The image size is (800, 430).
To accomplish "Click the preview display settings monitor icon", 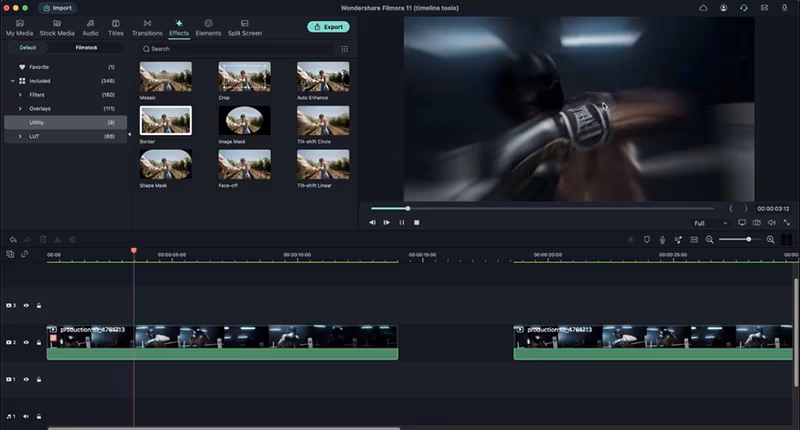I will 742,222.
